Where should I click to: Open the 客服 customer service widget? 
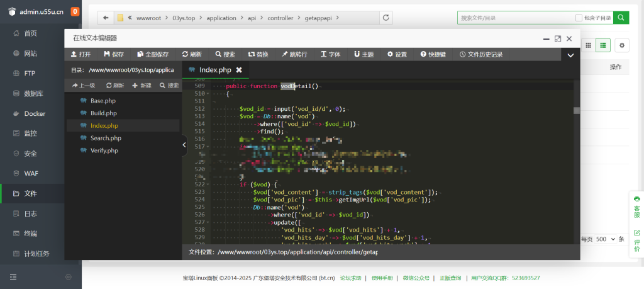click(636, 207)
